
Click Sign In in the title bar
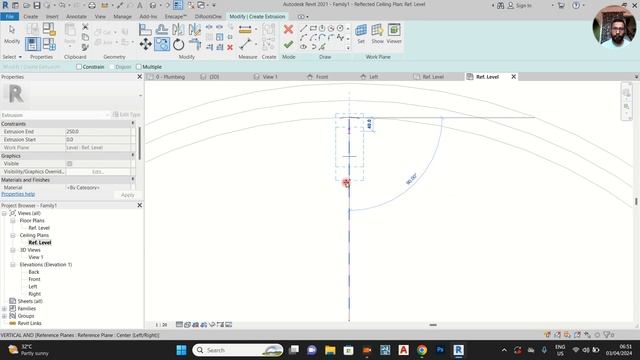click(x=520, y=5)
